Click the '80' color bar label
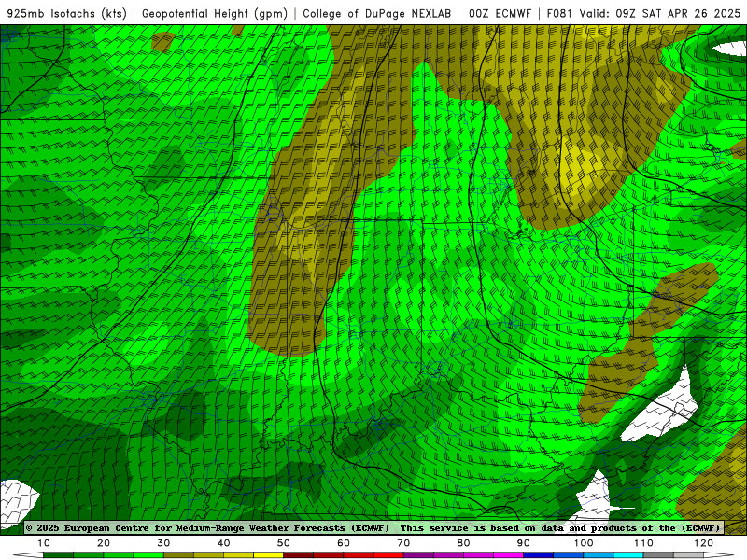Image resolution: width=747 pixels, height=560 pixels. point(463,543)
